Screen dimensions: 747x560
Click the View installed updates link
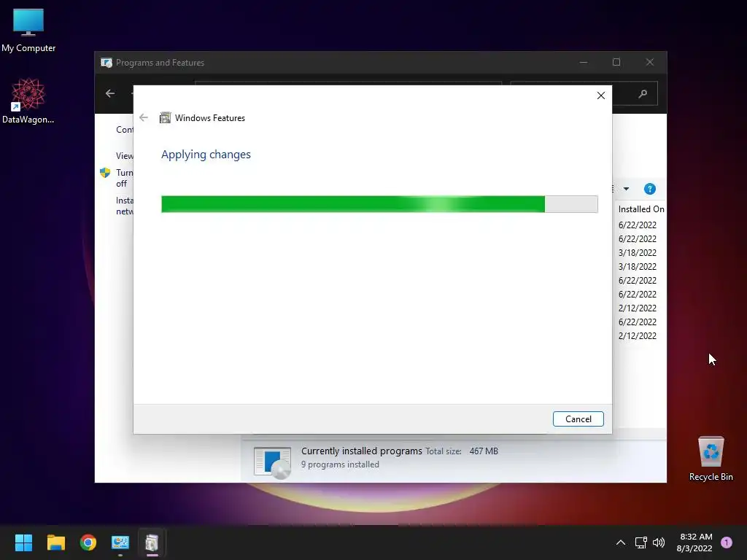click(x=125, y=156)
